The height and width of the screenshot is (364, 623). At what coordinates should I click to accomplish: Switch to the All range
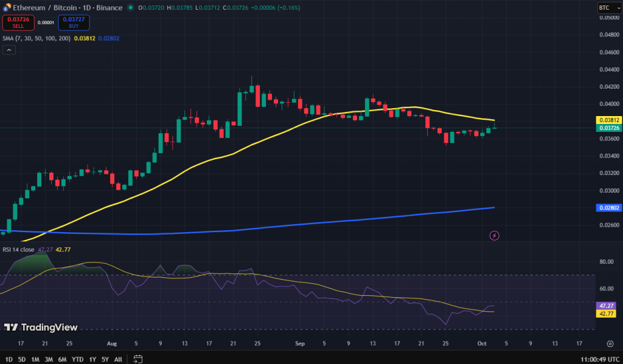click(x=118, y=359)
